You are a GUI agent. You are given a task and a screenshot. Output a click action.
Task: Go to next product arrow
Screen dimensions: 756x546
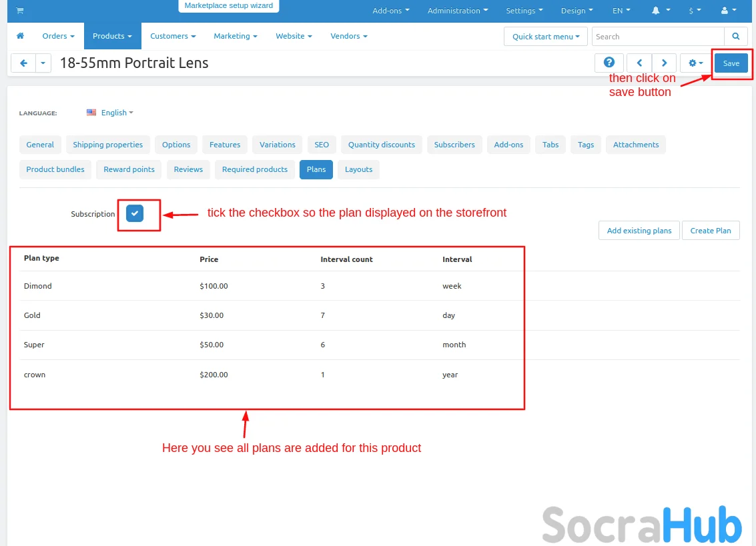pos(664,63)
